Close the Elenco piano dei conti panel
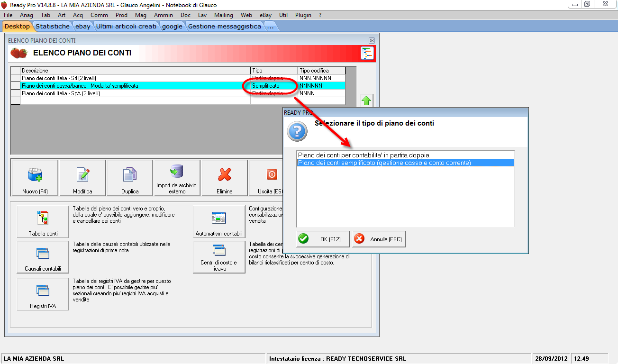Image resolution: width=618 pixels, height=364 pixels. tap(372, 41)
